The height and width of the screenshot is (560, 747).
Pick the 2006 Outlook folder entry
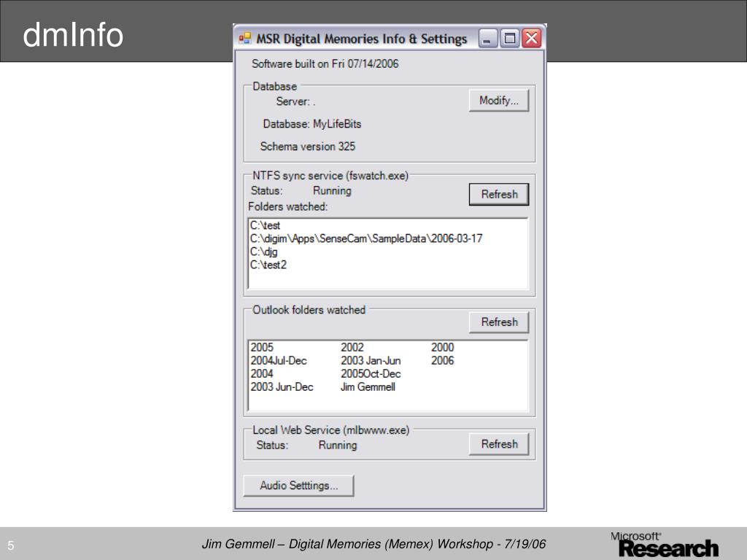tap(442, 361)
